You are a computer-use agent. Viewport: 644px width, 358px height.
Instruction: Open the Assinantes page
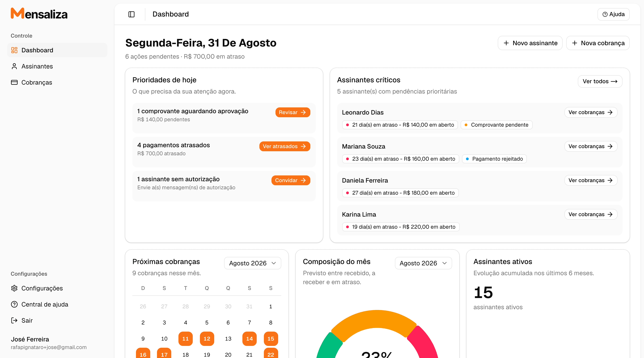[x=57, y=66]
